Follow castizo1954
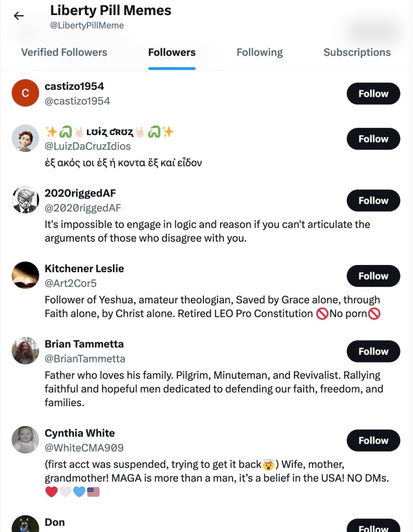413x532 pixels. [x=373, y=94]
